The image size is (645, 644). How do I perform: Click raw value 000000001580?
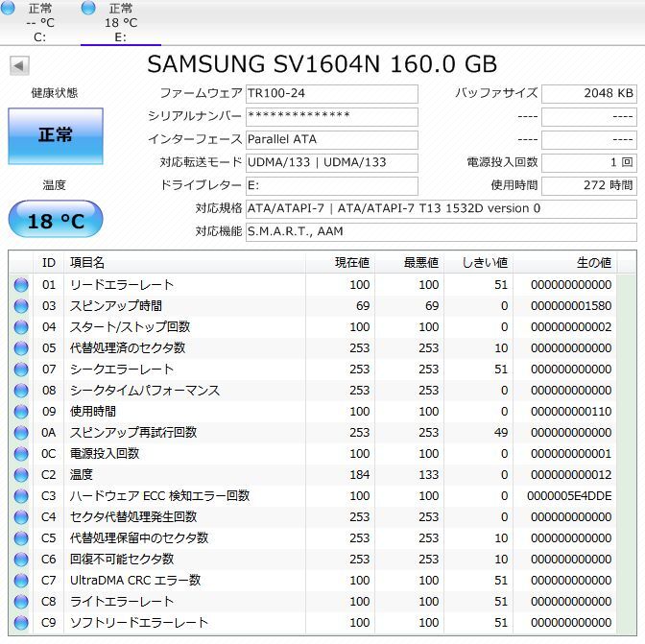pos(571,306)
